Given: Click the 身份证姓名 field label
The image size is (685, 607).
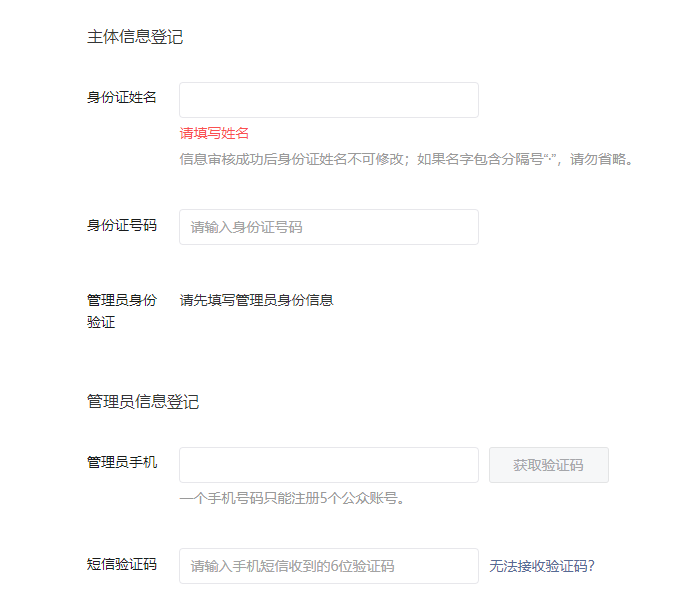Looking at the screenshot, I should point(122,97).
